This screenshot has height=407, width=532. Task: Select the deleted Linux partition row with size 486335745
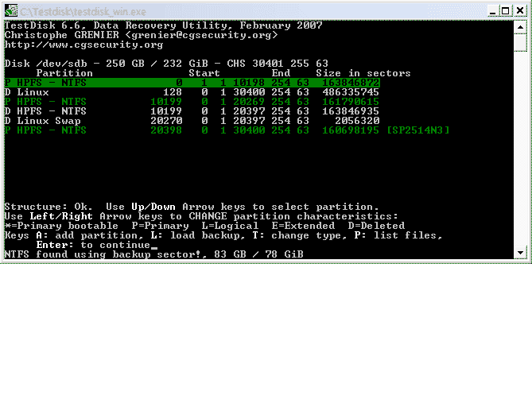point(192,92)
